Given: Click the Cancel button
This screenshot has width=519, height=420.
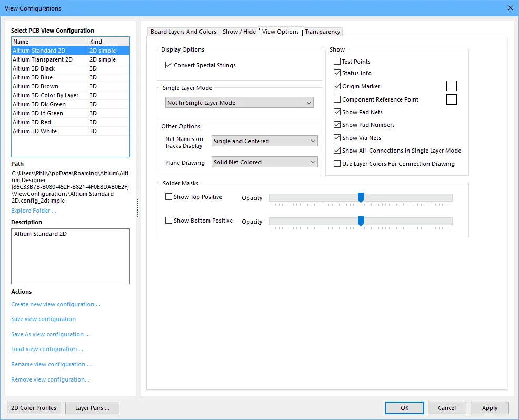Looking at the screenshot, I should click(447, 408).
